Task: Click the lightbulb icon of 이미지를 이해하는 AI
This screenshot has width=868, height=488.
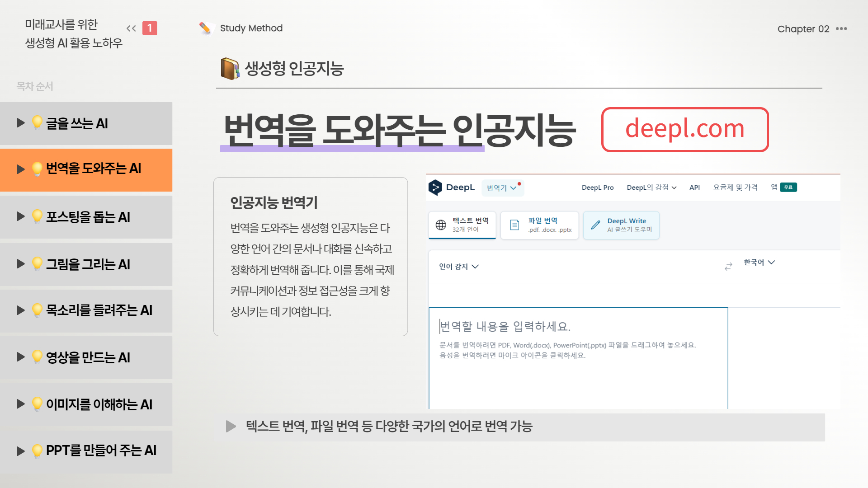Action: 38,404
